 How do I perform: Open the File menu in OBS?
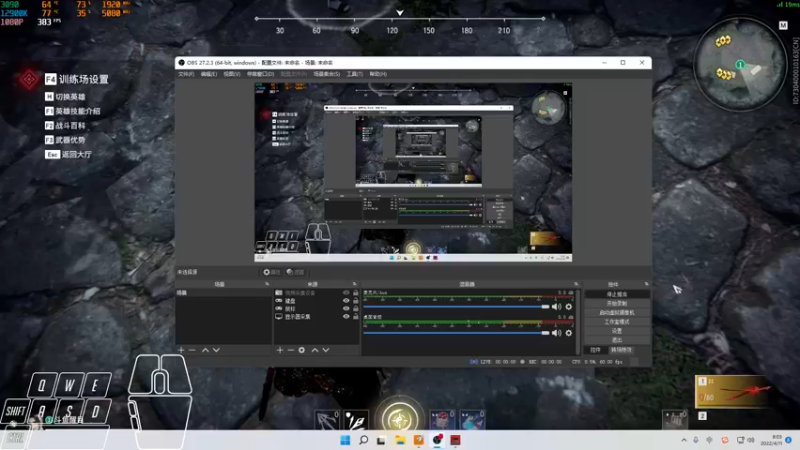pyautogui.click(x=186, y=74)
